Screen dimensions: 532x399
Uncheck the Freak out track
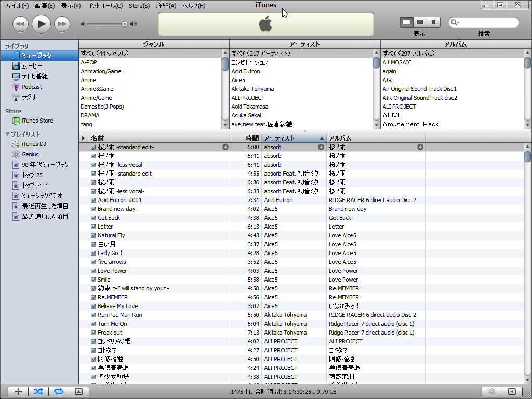click(94, 332)
